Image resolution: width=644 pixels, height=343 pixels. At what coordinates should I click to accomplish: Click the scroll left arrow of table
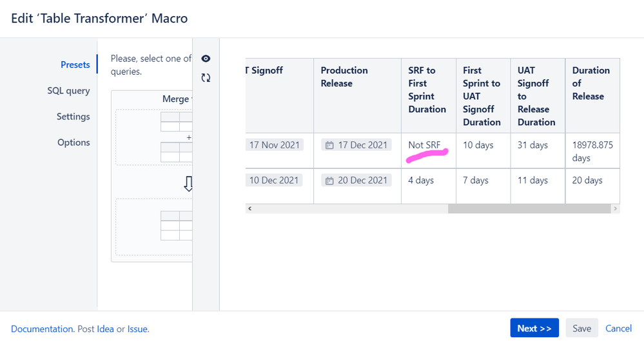pos(249,209)
